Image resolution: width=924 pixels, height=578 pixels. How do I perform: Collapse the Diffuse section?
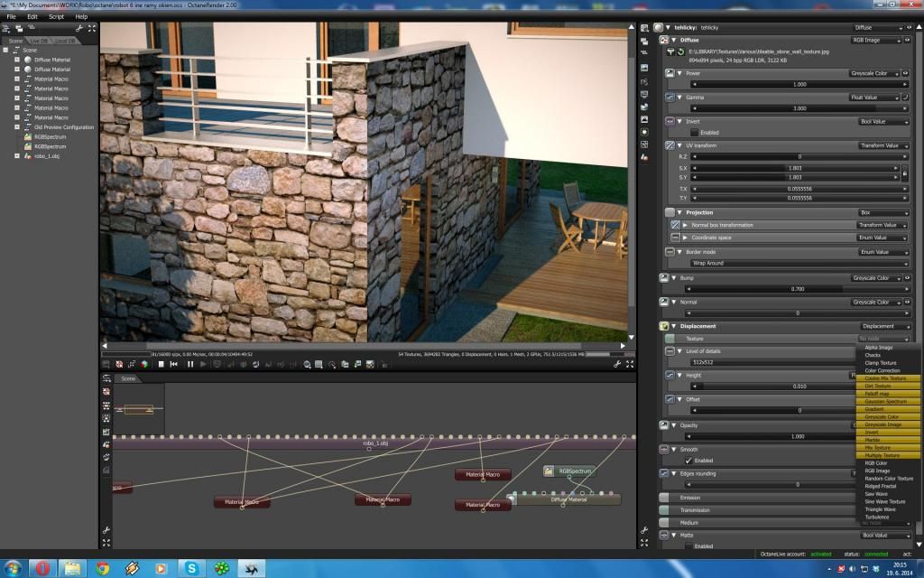click(x=673, y=40)
